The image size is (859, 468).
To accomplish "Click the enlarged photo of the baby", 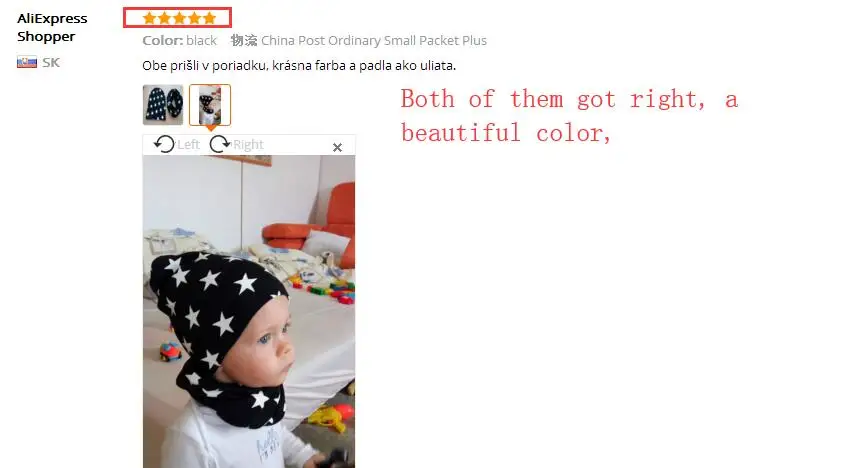I will click(249, 311).
